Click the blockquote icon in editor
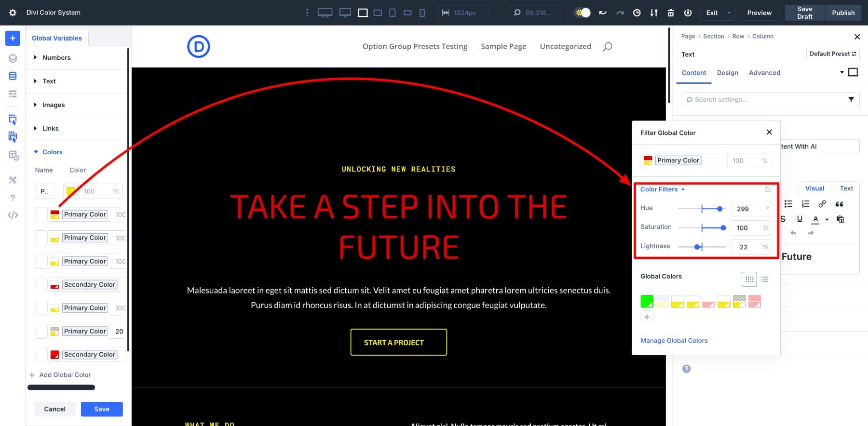This screenshot has width=868, height=426. point(840,204)
